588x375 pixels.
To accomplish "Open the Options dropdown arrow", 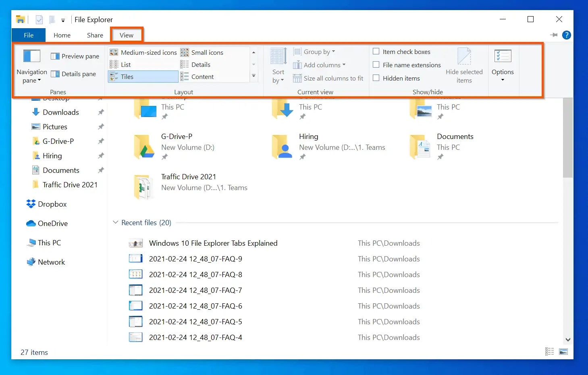I will pyautogui.click(x=503, y=80).
